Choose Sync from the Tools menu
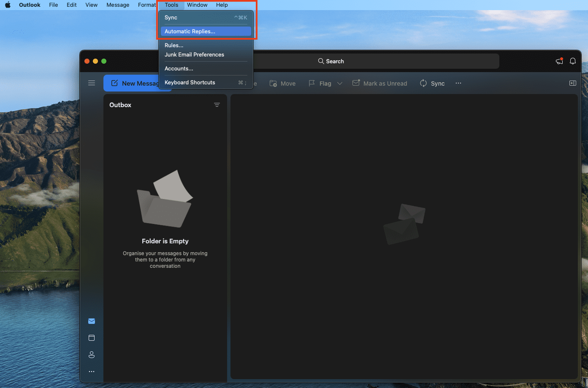588x388 pixels. 206,18
